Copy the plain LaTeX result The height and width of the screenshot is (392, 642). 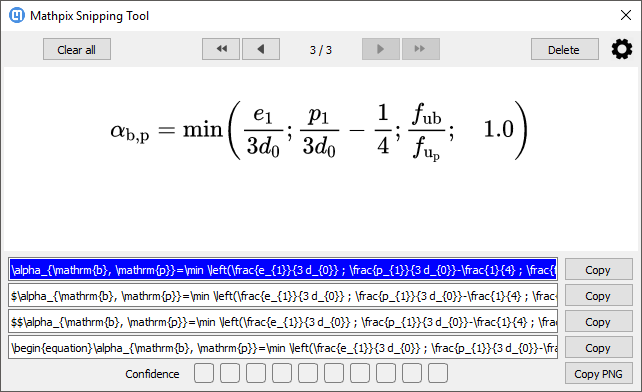point(599,270)
